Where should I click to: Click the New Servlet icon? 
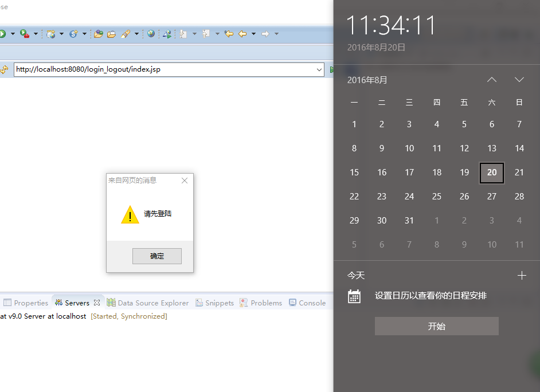coord(73,34)
